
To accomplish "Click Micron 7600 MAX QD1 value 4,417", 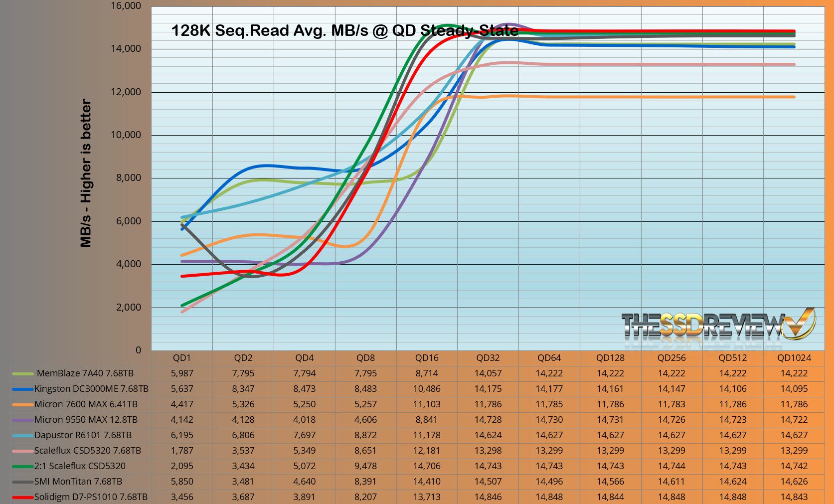I will click(x=182, y=404).
